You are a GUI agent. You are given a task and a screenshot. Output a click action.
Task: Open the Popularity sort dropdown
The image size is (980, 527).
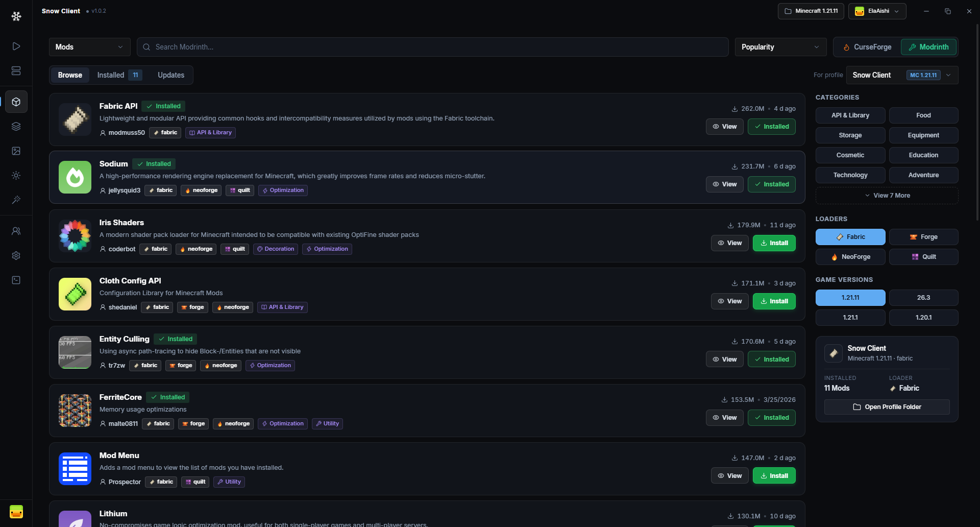pos(781,47)
